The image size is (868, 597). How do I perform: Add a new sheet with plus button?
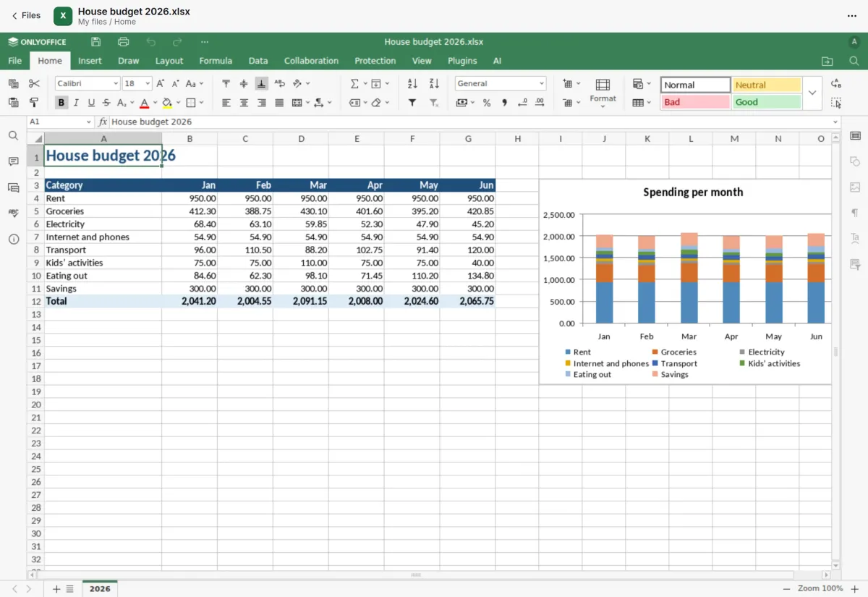click(56, 589)
